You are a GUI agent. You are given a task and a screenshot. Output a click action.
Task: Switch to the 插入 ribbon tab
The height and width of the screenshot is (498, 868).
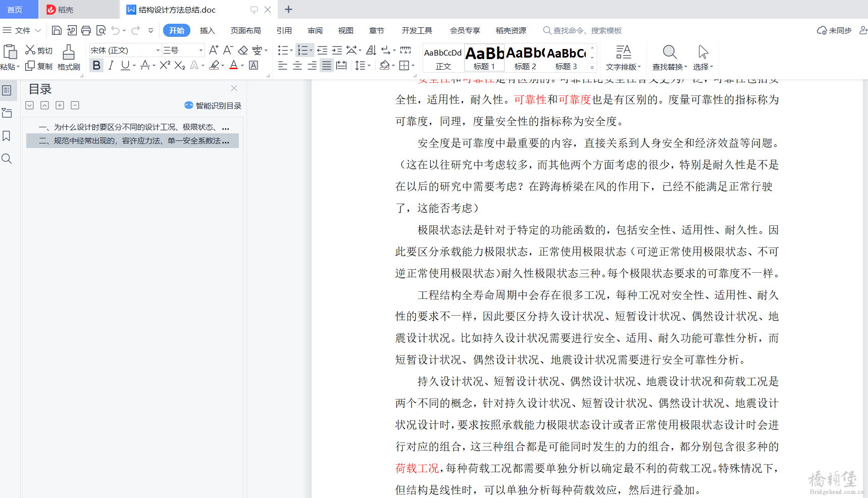point(208,31)
